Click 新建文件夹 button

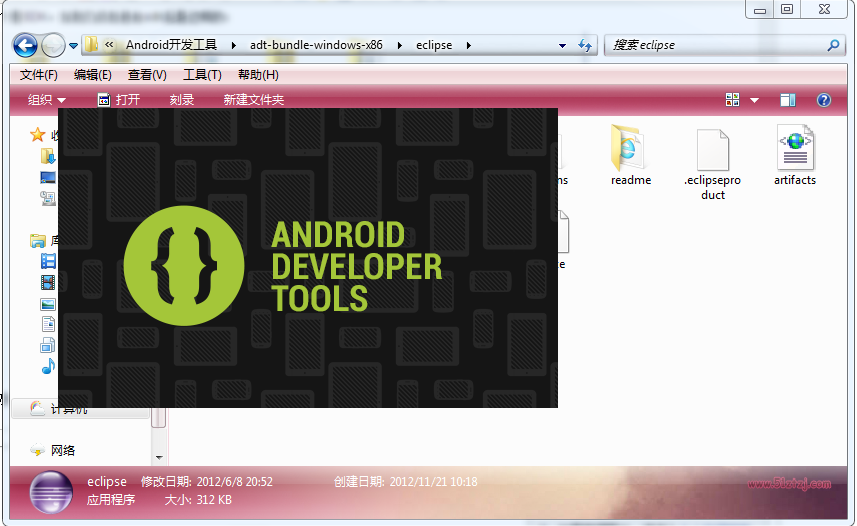point(254,100)
